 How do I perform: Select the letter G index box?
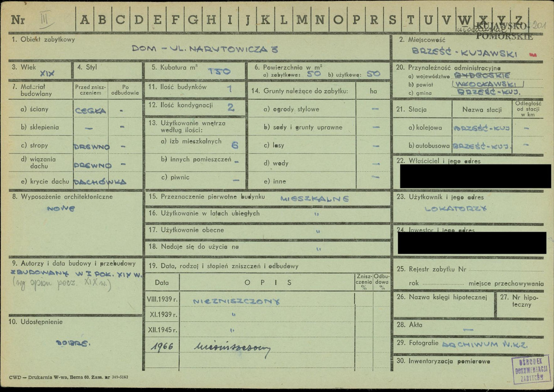pos(193,19)
